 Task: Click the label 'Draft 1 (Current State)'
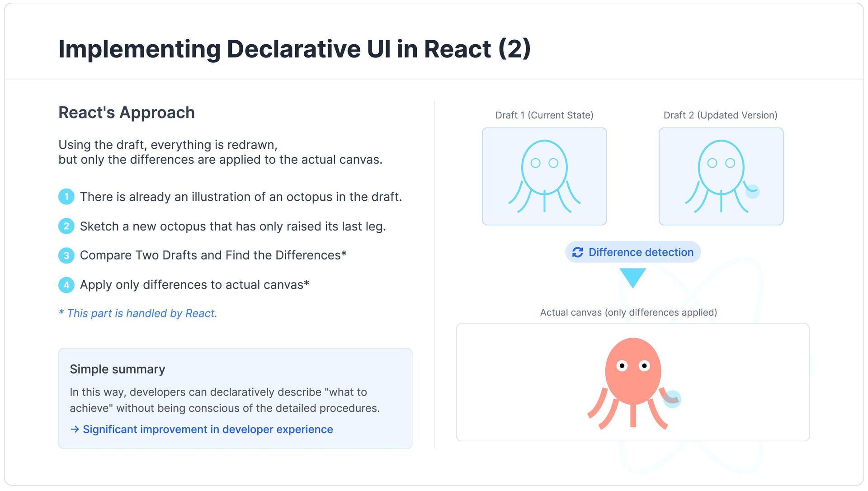544,115
